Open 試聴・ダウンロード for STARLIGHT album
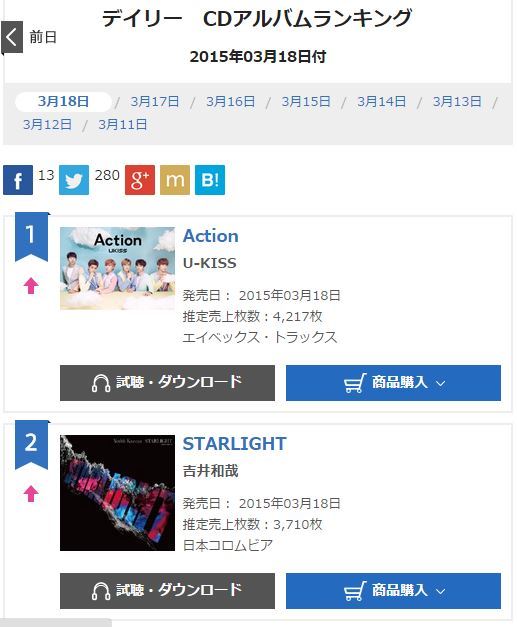The width and height of the screenshot is (517, 627). (x=168, y=591)
